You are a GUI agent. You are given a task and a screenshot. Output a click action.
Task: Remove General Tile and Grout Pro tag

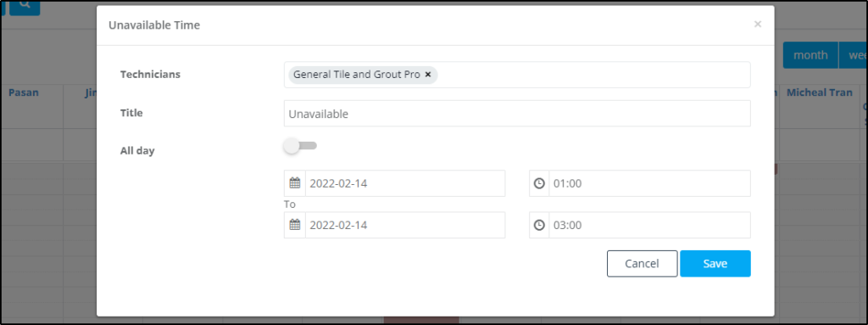click(428, 75)
